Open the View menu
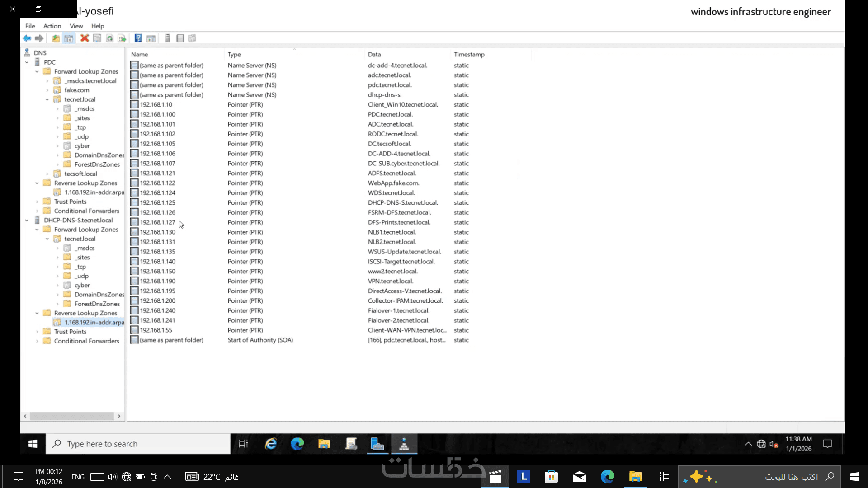 point(76,26)
